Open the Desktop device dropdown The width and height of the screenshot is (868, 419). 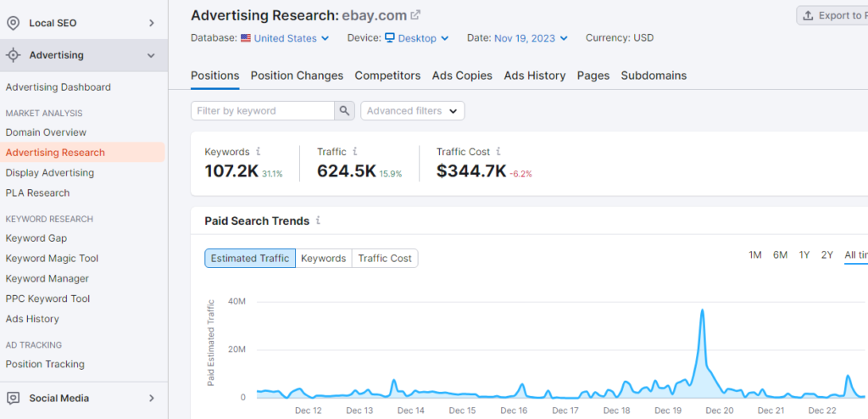click(x=417, y=38)
